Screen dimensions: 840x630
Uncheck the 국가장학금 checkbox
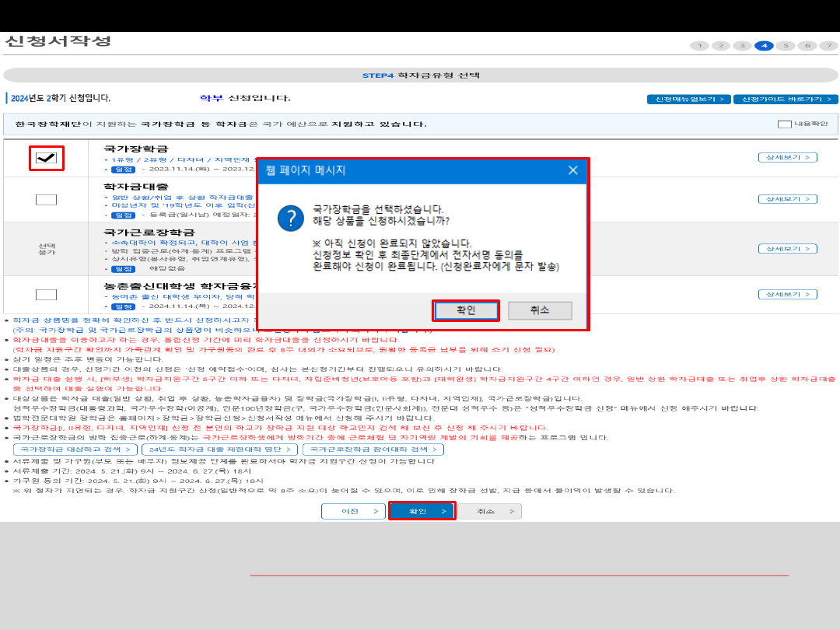[47, 158]
